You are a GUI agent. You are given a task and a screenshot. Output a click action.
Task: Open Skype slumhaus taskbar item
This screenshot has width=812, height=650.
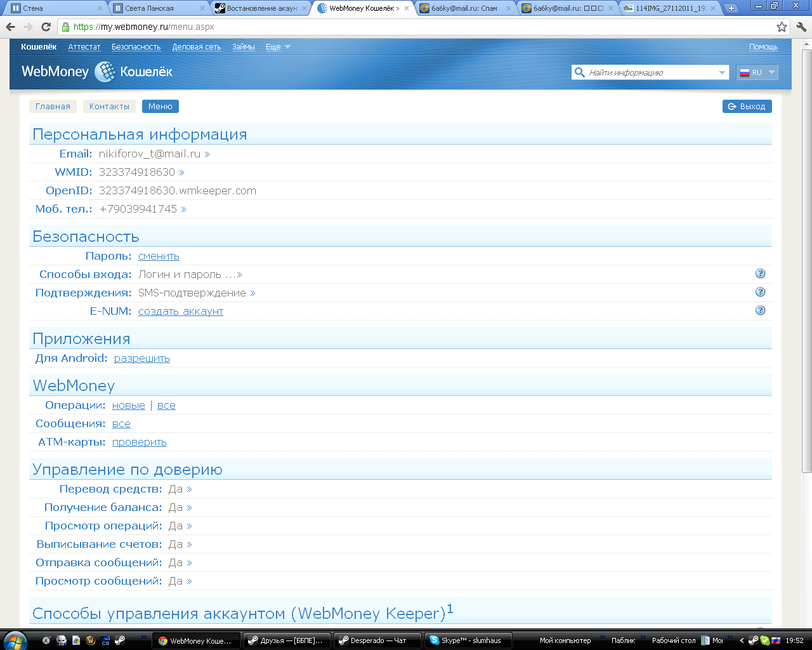[469, 640]
